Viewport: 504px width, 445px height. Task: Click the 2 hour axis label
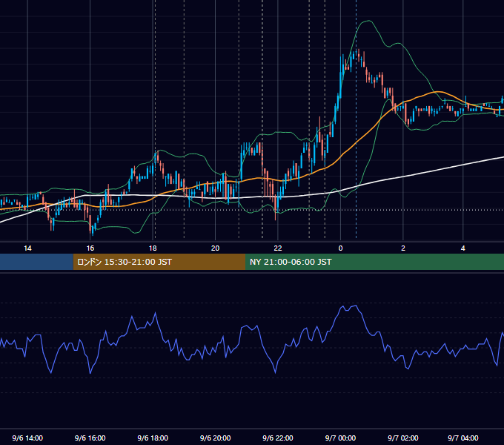403,248
